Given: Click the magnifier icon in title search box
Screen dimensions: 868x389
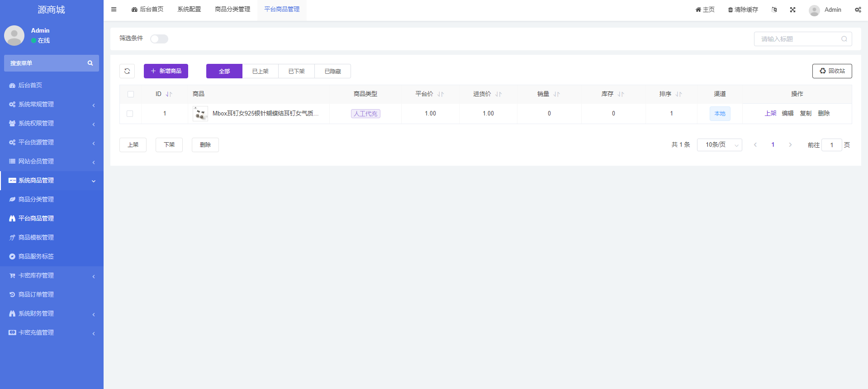Looking at the screenshot, I should click(x=844, y=39).
